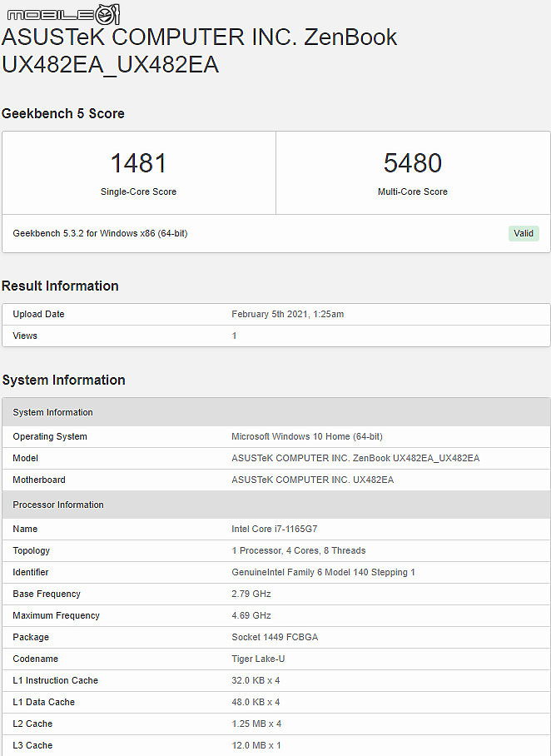Click the 12.0 MB x 1 value

[x=256, y=746]
